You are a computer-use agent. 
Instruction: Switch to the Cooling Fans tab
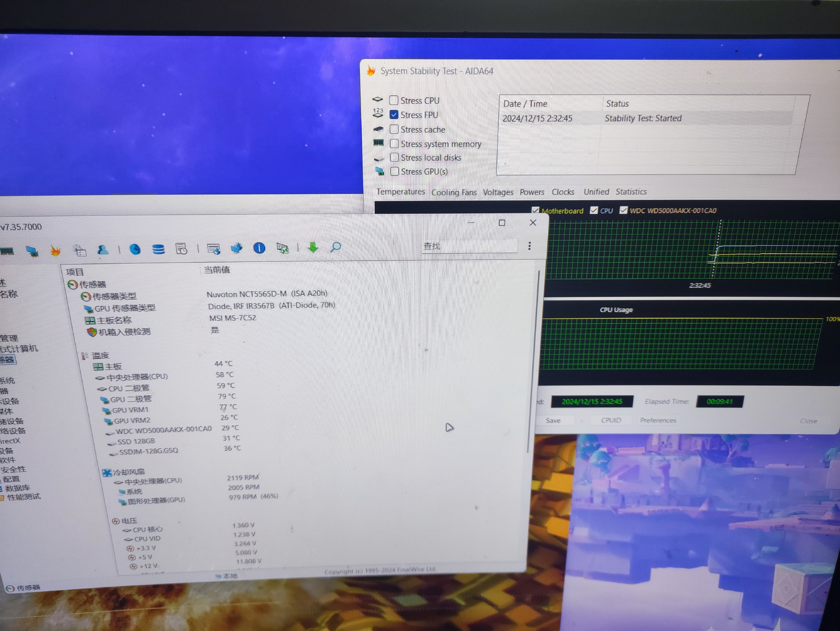tap(454, 192)
